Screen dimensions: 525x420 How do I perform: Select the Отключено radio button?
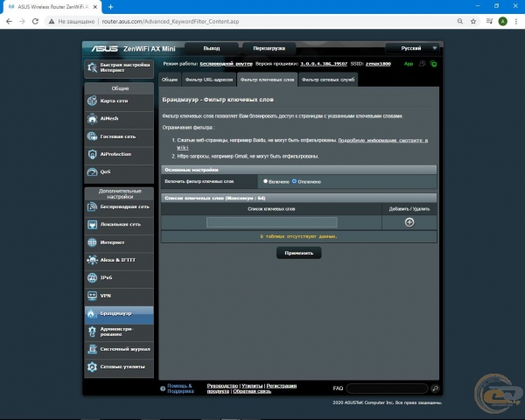coord(294,181)
